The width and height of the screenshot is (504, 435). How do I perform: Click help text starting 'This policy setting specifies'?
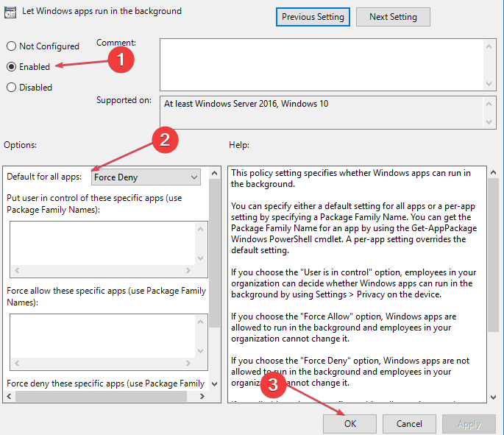point(351,178)
